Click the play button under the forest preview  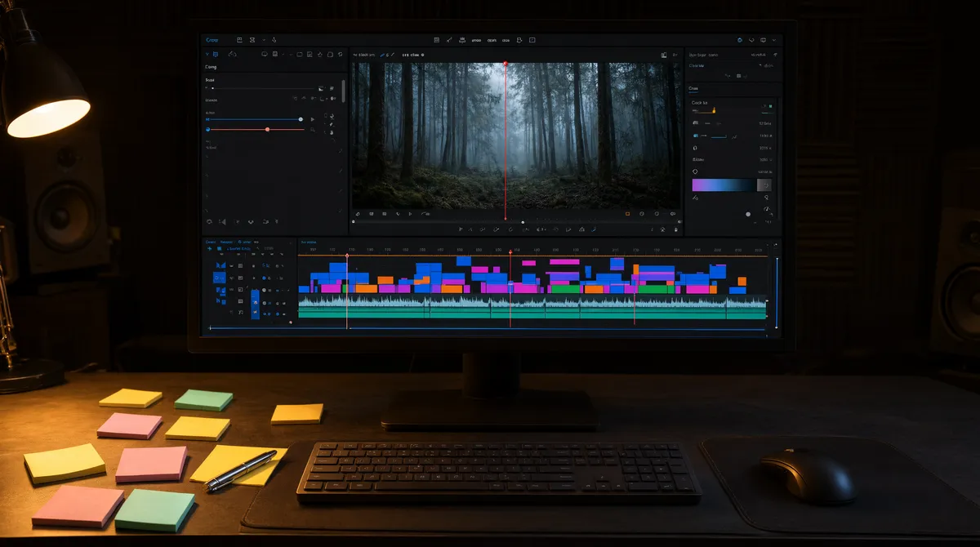[x=410, y=214]
